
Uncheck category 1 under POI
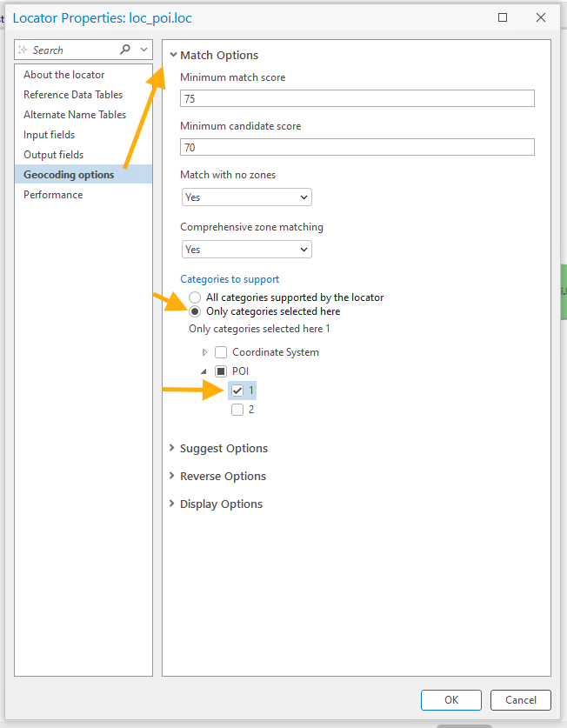tap(237, 391)
